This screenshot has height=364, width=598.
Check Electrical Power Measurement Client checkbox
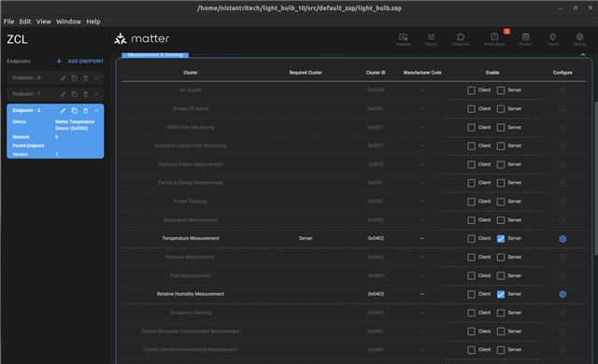tap(471, 164)
